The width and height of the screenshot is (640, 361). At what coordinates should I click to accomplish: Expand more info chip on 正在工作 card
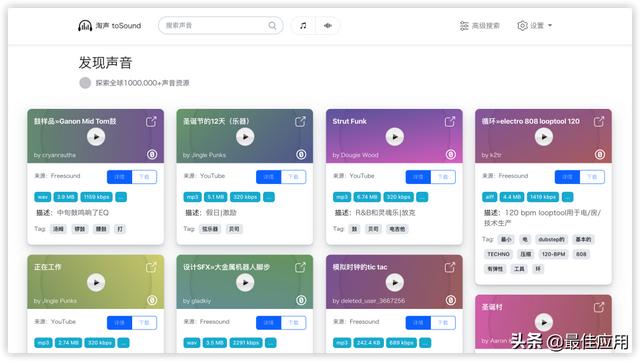click(x=123, y=343)
